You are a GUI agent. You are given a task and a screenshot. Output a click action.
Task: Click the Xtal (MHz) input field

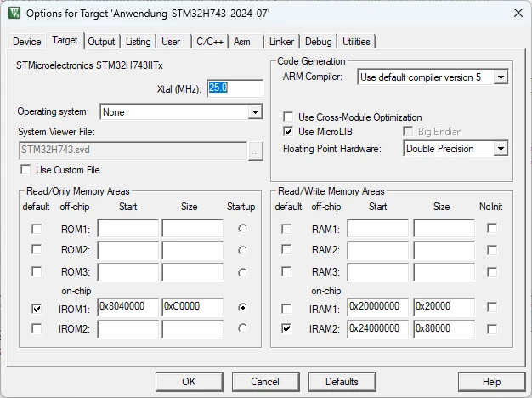235,88
